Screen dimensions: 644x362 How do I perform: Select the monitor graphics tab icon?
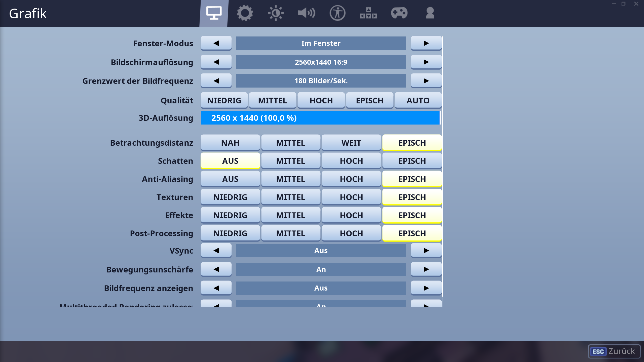coord(214,13)
